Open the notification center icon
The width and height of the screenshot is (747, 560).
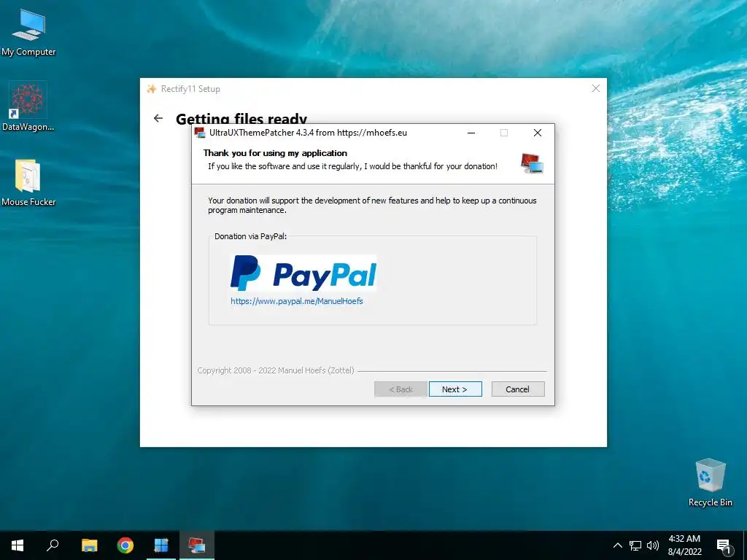(724, 546)
